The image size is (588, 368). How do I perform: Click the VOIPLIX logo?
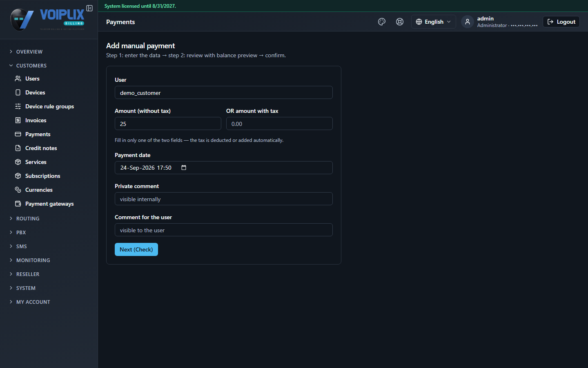47,19
